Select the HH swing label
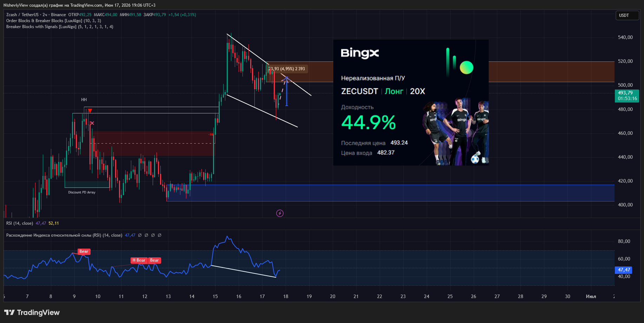 (x=84, y=100)
